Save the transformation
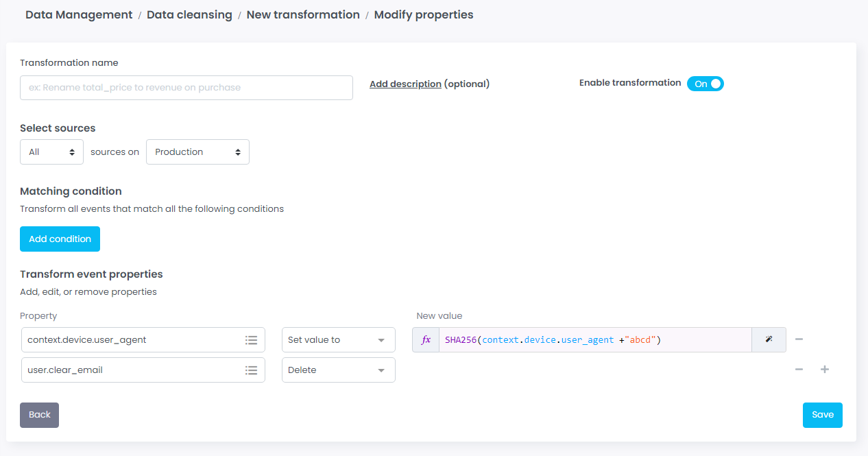 click(822, 415)
